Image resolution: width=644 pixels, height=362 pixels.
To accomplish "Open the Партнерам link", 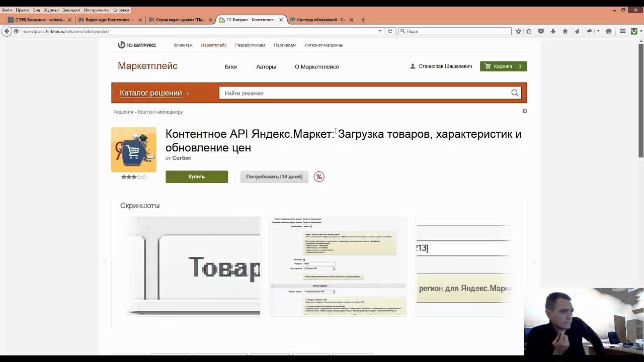I will tap(285, 45).
